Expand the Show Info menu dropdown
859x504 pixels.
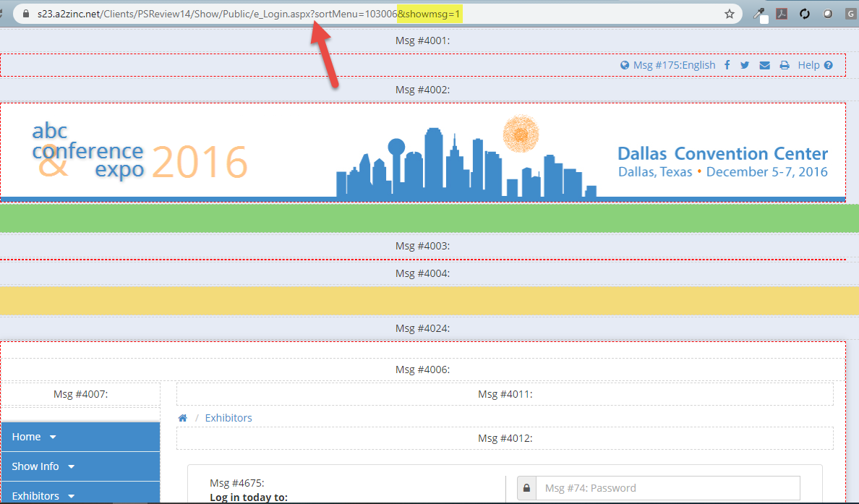click(x=43, y=466)
